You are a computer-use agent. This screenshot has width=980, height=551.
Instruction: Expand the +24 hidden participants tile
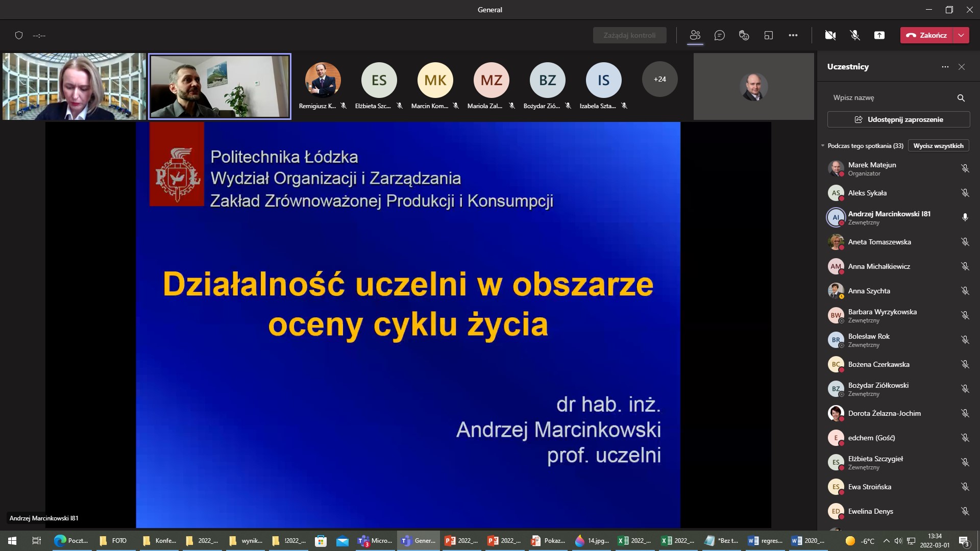coord(659,79)
